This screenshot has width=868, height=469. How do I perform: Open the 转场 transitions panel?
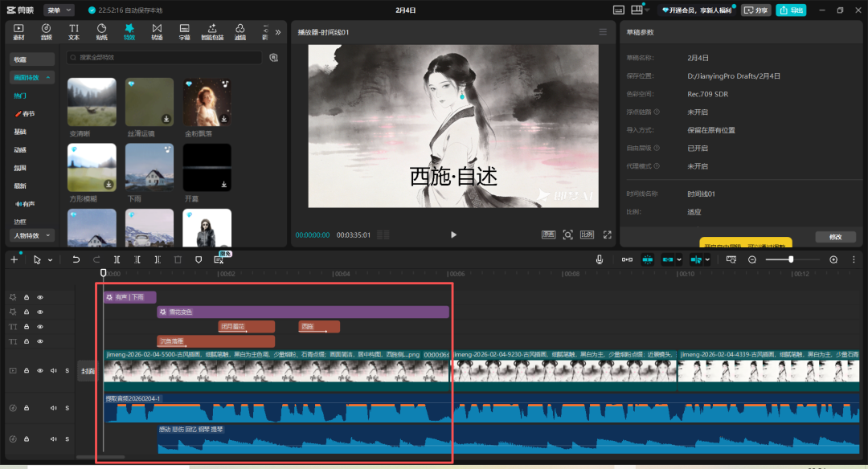(x=158, y=32)
